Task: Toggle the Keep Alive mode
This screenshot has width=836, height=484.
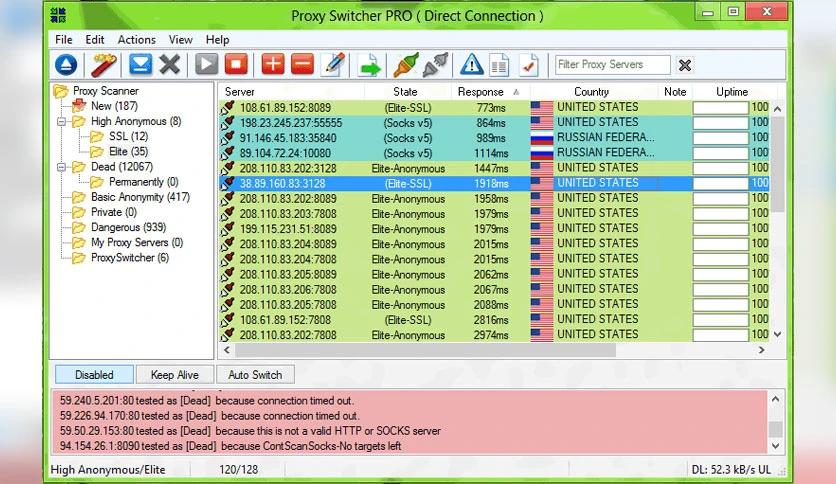Action: (175, 375)
